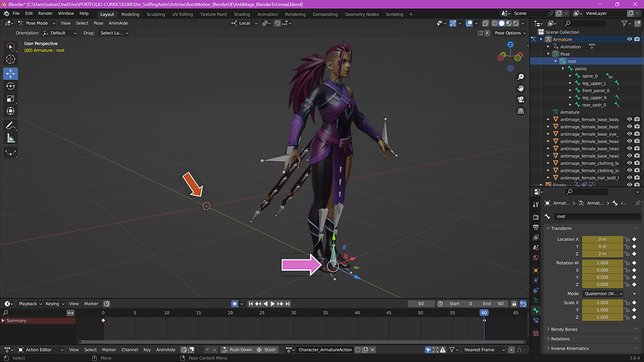The image size is (644, 362).
Task: Open the AnimAide menu in Action Editor
Action: click(x=166, y=350)
